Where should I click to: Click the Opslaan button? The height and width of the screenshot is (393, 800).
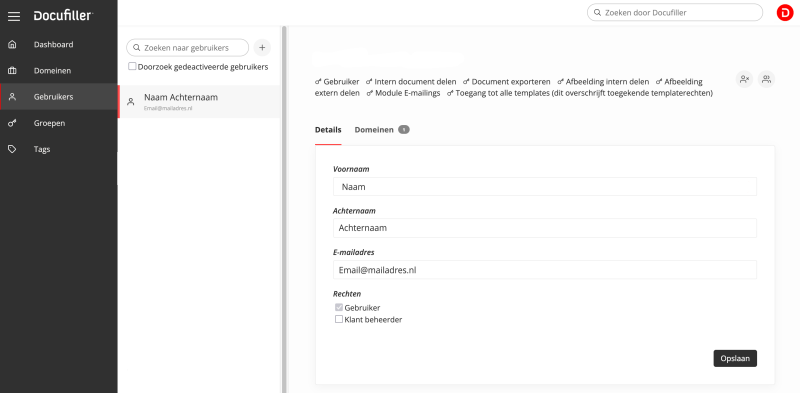point(735,358)
